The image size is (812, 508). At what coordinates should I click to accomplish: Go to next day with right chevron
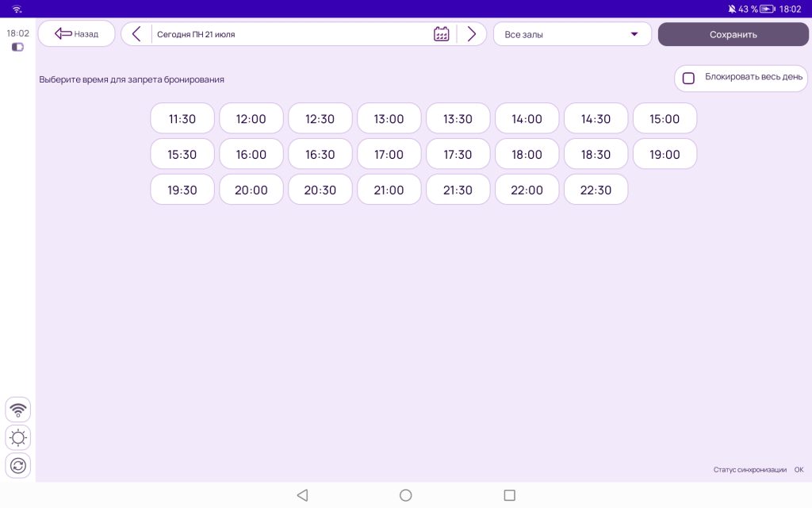472,34
